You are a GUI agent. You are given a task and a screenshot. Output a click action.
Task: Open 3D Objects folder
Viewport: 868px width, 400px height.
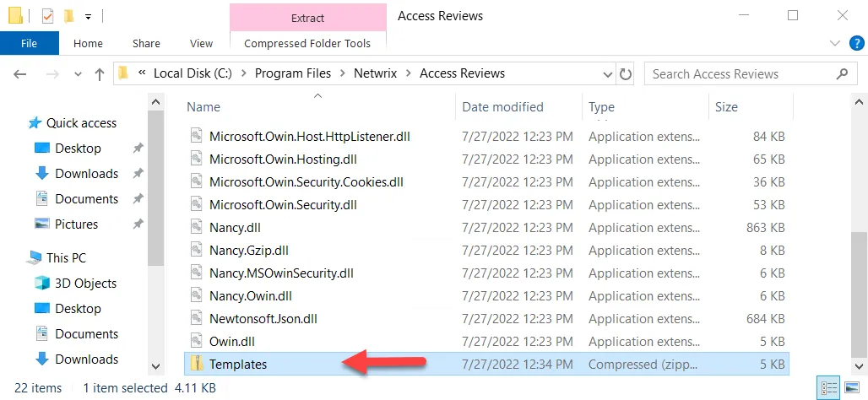tap(86, 284)
